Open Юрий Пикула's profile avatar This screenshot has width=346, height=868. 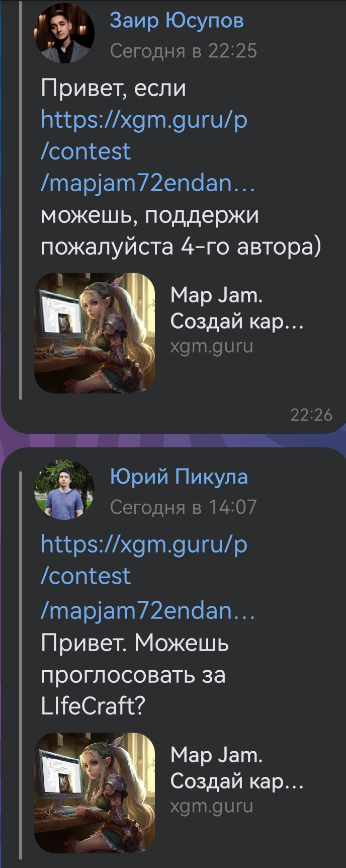64,489
